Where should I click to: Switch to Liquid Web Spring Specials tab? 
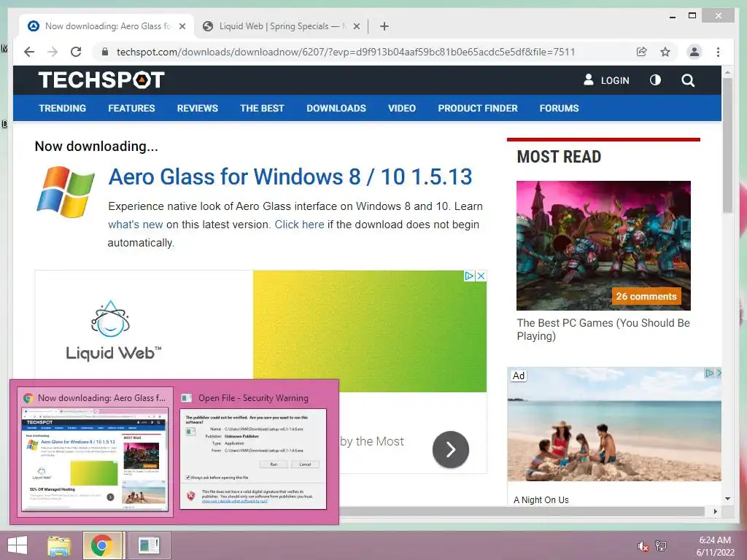281,26
